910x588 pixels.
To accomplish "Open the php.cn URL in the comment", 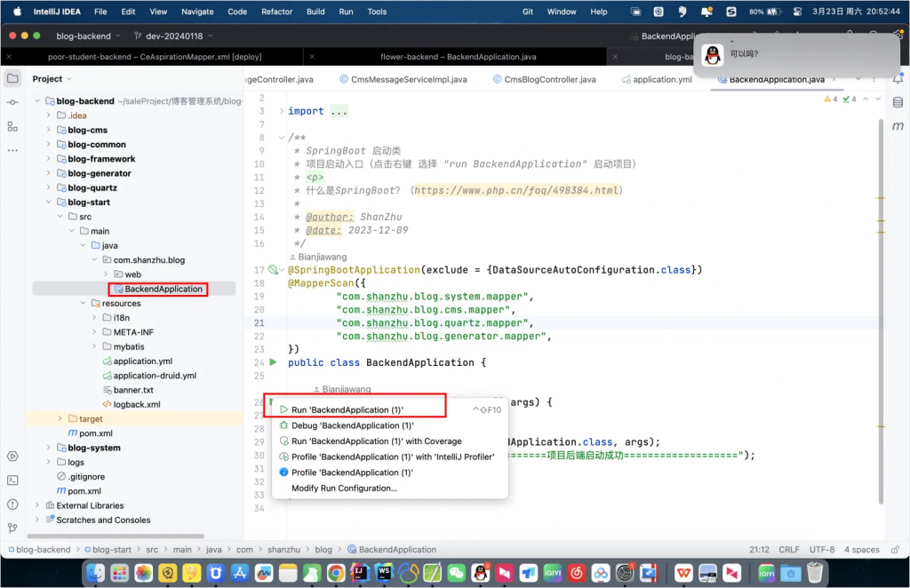I will 517,191.
